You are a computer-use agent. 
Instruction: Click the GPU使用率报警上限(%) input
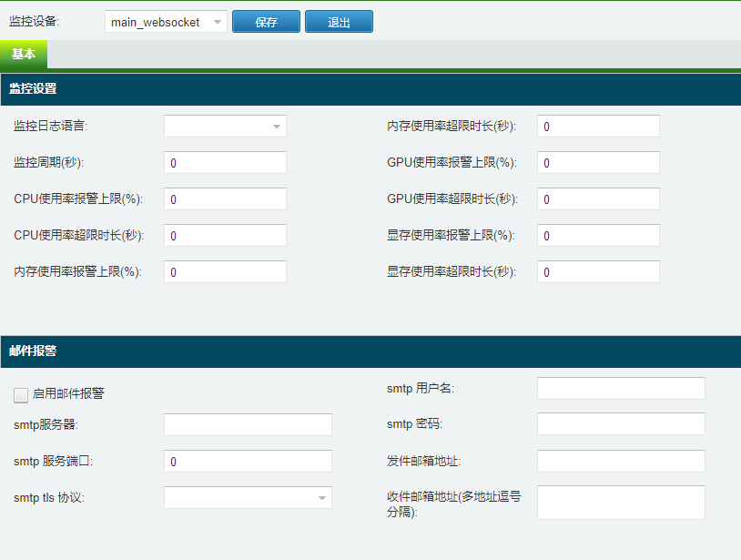pyautogui.click(x=598, y=163)
